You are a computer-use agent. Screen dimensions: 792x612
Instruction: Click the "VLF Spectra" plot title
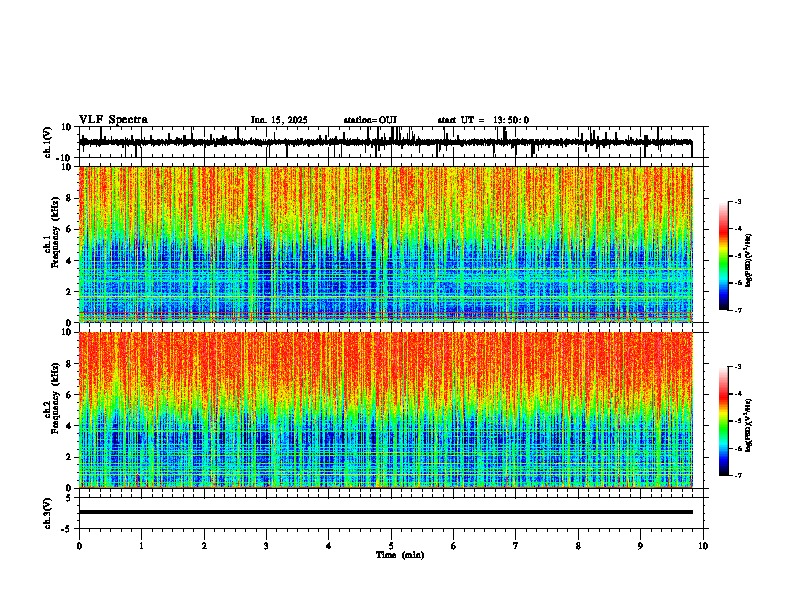coord(113,120)
